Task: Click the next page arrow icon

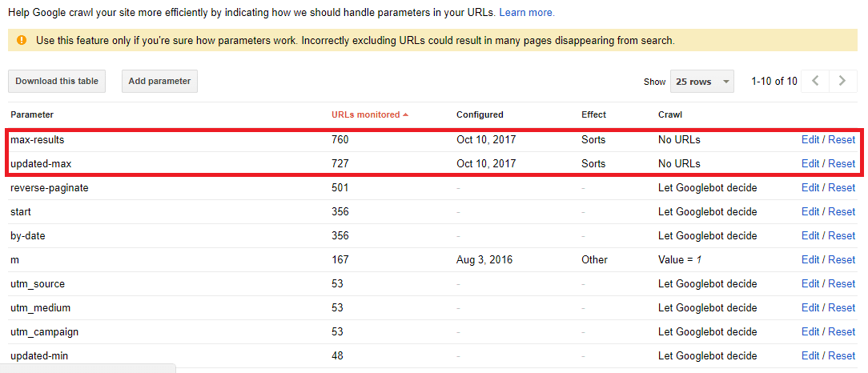Action: (841, 81)
